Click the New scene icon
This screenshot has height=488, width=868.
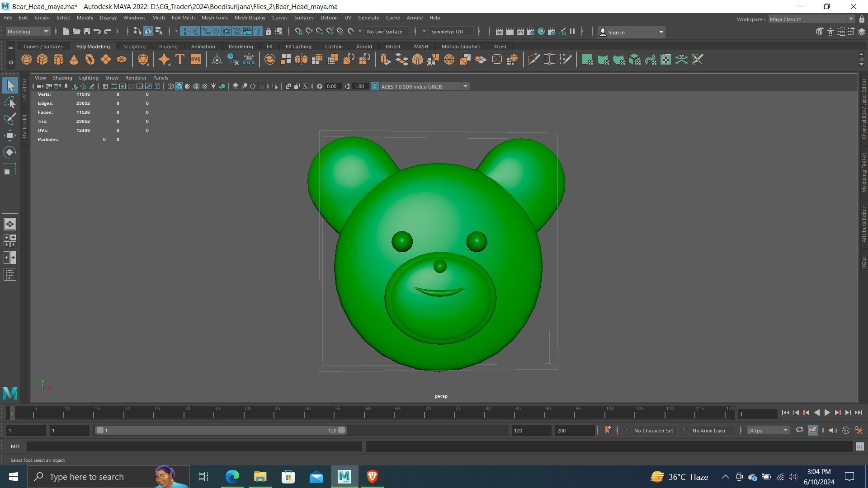66,31
